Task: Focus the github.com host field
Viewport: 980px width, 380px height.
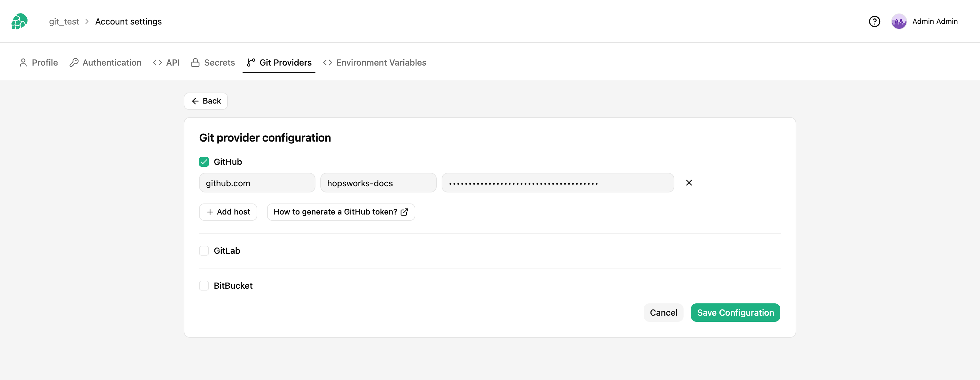Action: coord(257,183)
